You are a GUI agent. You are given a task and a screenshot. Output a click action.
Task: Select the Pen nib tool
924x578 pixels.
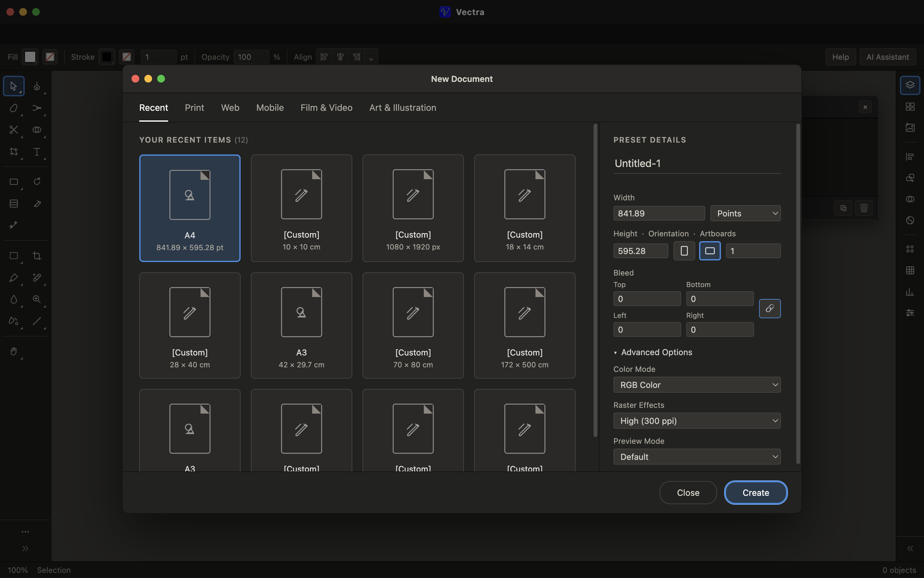tap(37, 86)
